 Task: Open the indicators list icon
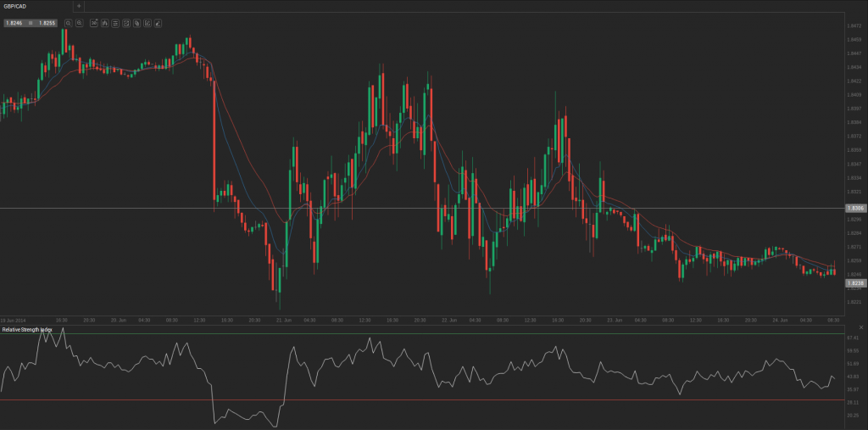coord(115,23)
